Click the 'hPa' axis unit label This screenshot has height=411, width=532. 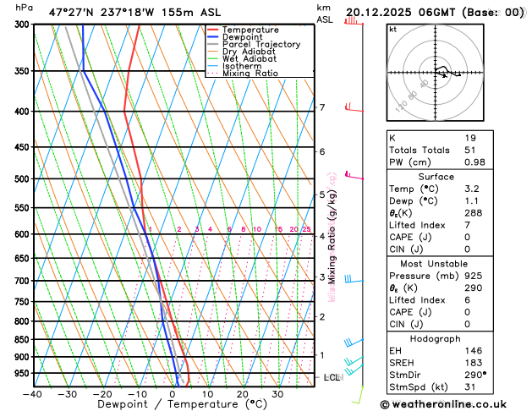24,8
